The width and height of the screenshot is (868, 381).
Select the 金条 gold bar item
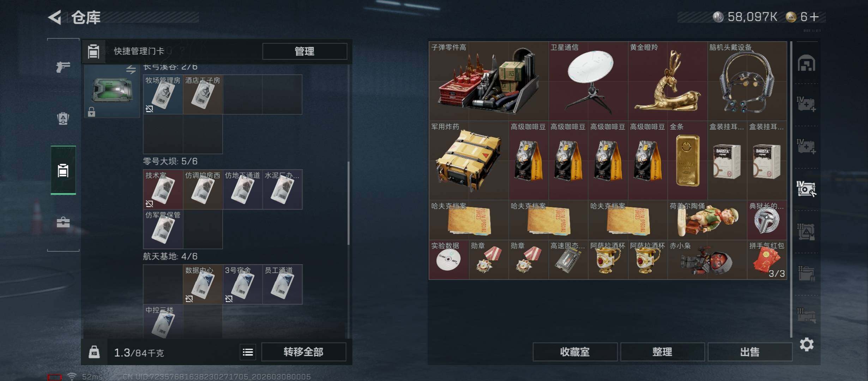[x=687, y=161]
